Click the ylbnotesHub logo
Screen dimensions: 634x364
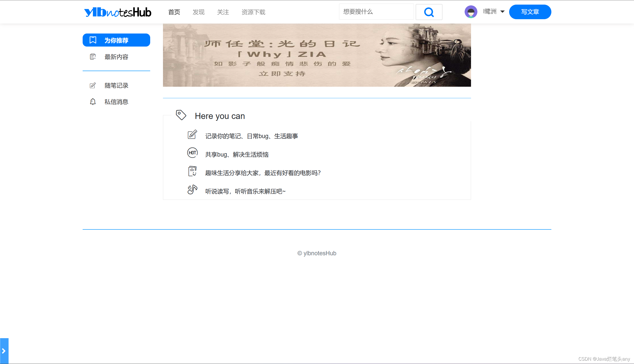[118, 12]
